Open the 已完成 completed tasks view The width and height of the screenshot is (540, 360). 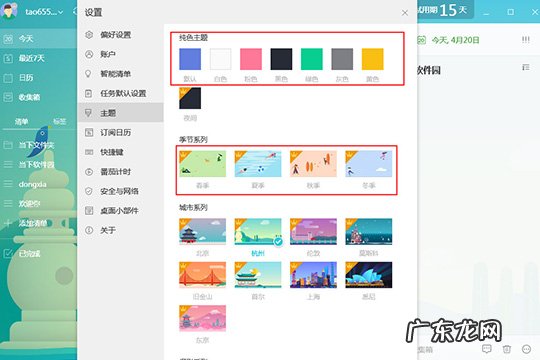39,254
